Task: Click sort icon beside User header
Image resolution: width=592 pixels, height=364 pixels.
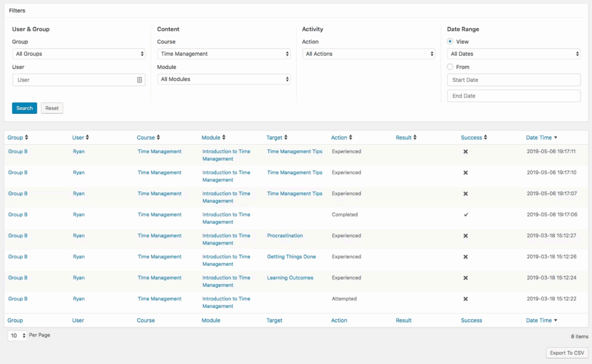Action: [x=87, y=138]
